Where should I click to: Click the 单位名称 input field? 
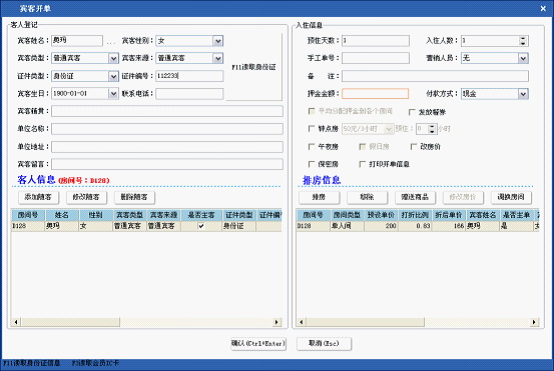pyautogui.click(x=167, y=129)
